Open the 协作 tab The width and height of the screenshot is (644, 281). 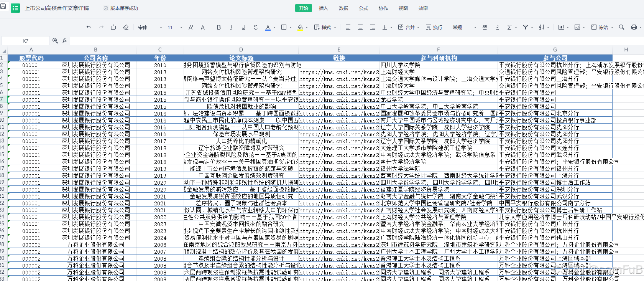[383, 8]
